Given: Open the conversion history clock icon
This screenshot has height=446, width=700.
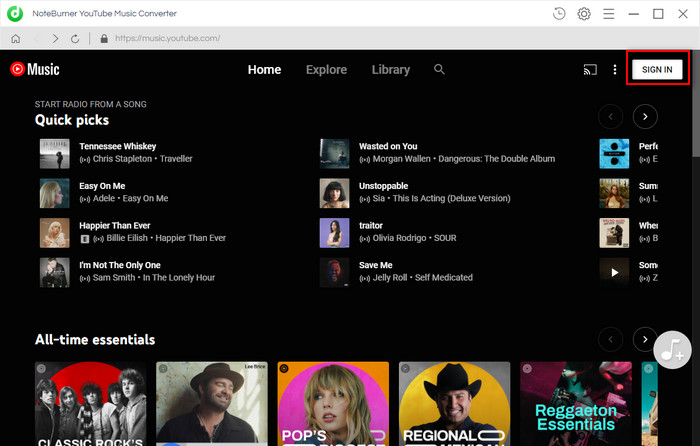Looking at the screenshot, I should pyautogui.click(x=559, y=14).
